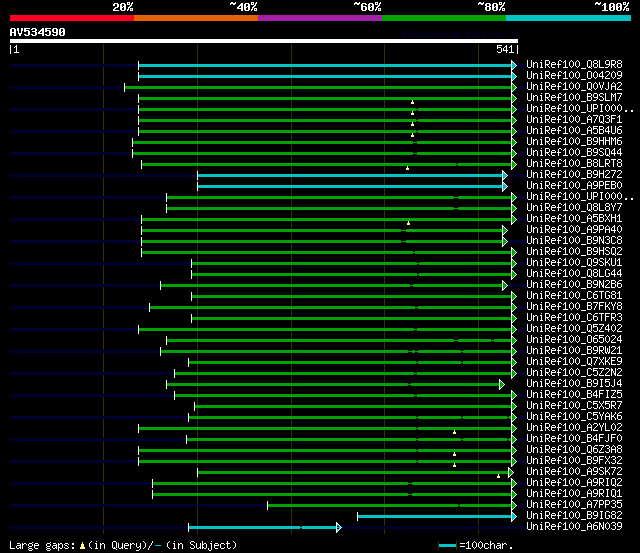Click the red 20% identity legend segment
Viewport: 640px width, 553px height.
coord(72,18)
